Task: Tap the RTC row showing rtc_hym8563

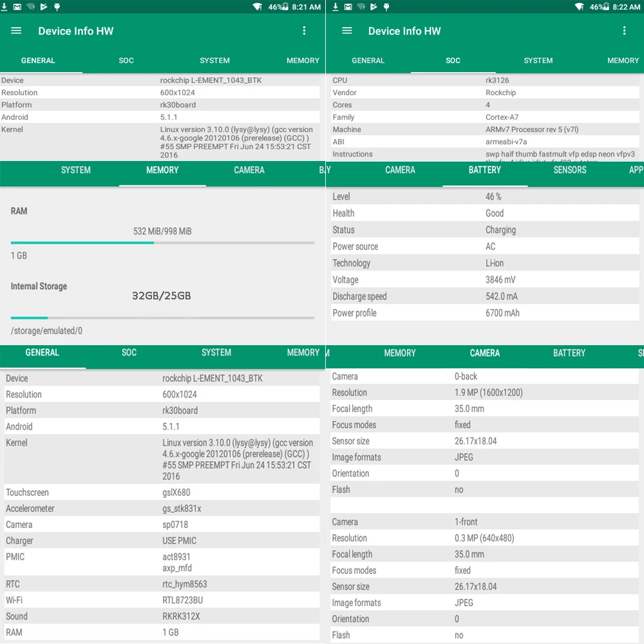Action: tap(162, 583)
